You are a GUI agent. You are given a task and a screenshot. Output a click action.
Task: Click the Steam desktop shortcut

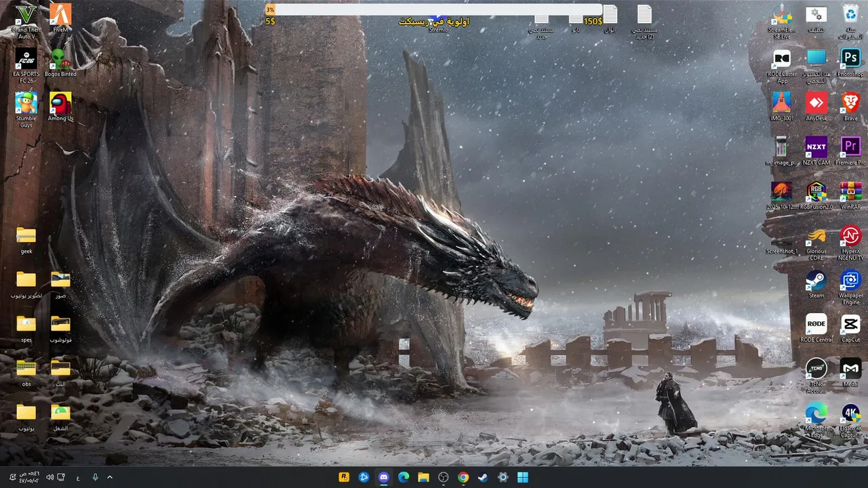tap(816, 283)
